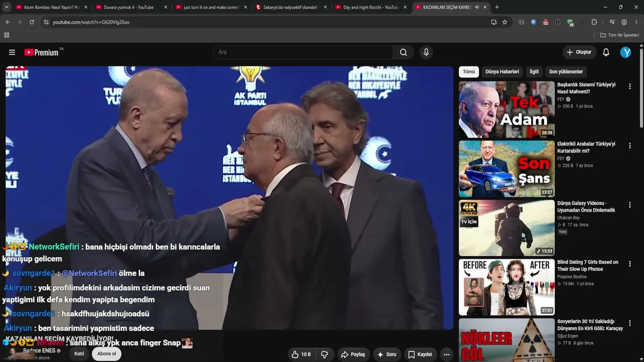Go back to the previous page

coord(8,22)
